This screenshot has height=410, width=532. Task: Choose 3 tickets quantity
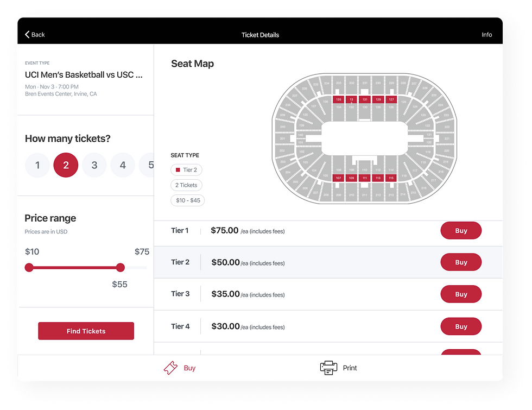coord(94,165)
